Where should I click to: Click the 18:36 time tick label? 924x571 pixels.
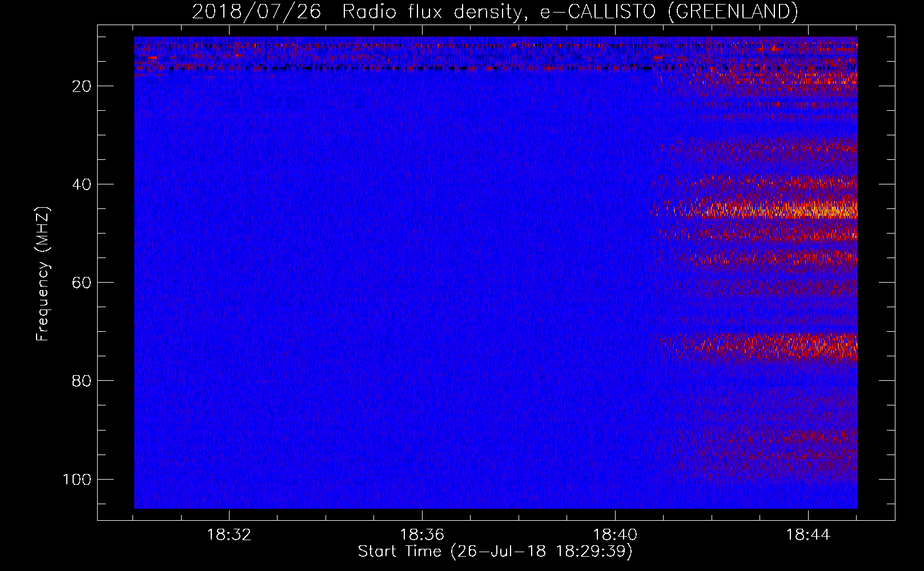pyautogui.click(x=422, y=535)
